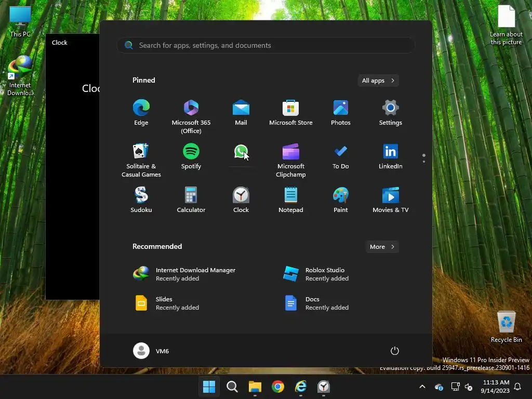Launch Movies & TV app
The height and width of the screenshot is (399, 532).
391,200
